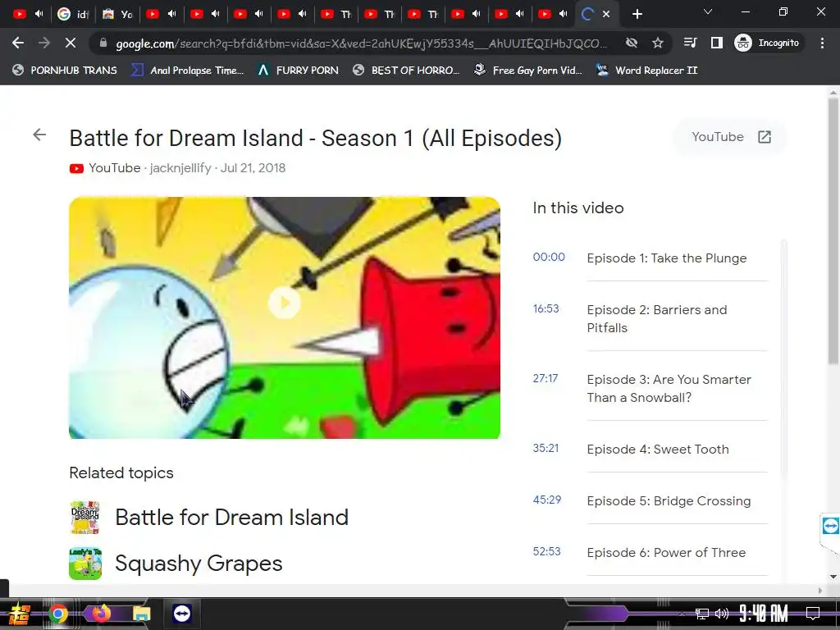Click the greyed-out browser forward arrow

coord(44,43)
